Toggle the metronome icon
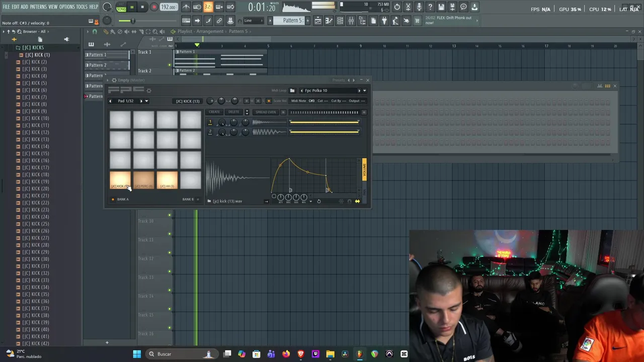This screenshot has height=362, width=644. point(186,7)
